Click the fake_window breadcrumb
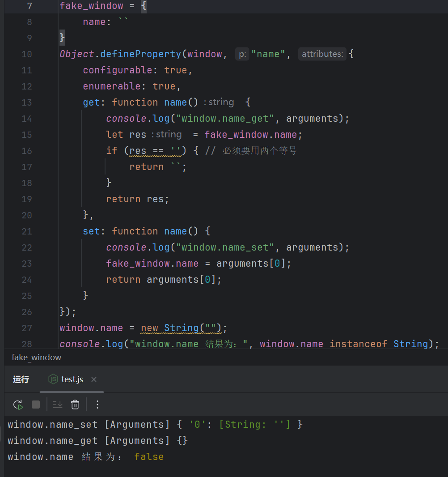 (36, 357)
